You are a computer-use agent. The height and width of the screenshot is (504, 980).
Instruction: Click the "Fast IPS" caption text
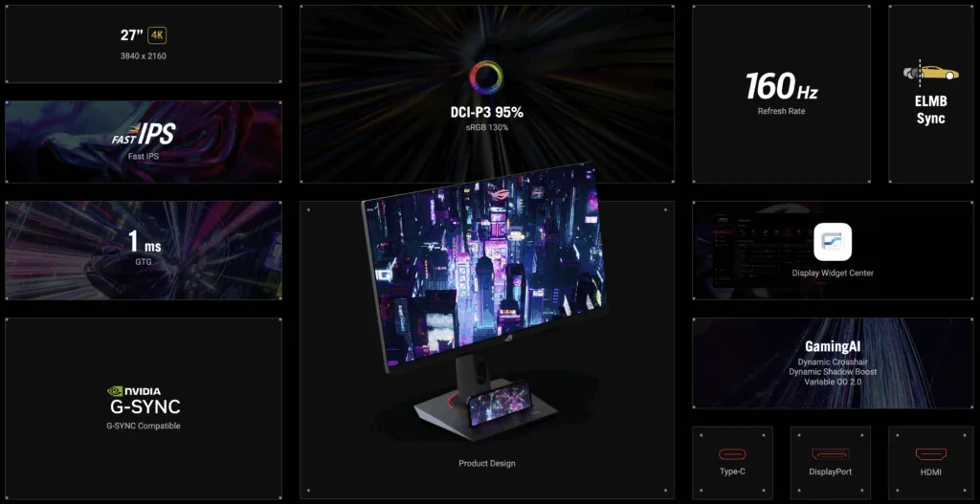tap(144, 156)
